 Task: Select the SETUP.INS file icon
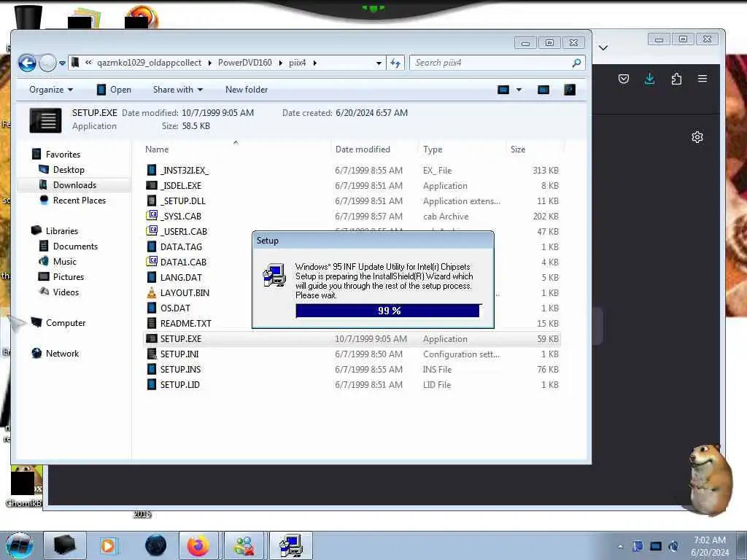pyautogui.click(x=152, y=369)
